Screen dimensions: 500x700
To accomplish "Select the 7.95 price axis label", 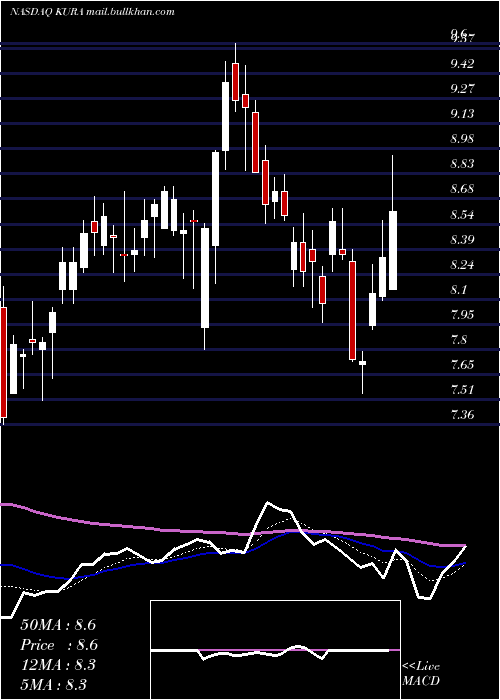I will tap(462, 315).
